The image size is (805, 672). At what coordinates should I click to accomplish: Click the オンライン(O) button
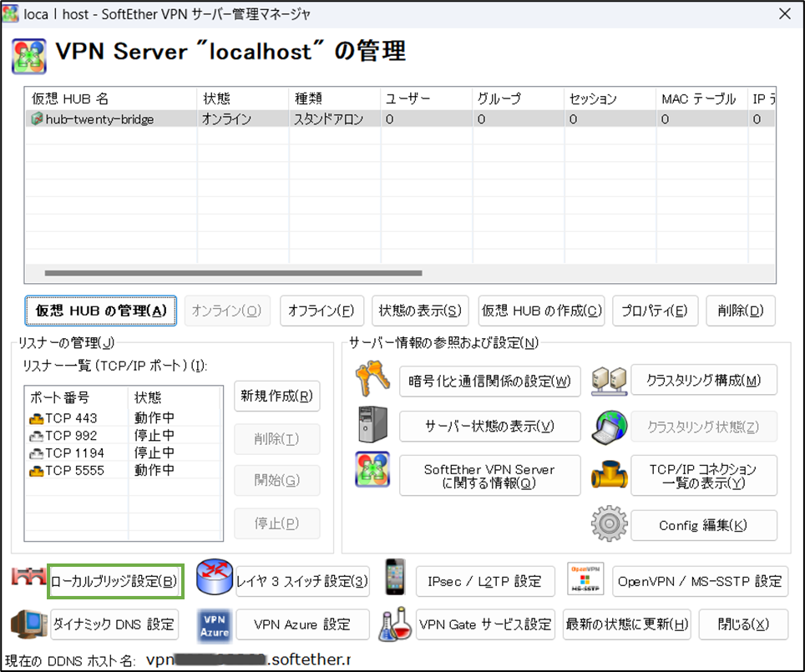click(227, 311)
